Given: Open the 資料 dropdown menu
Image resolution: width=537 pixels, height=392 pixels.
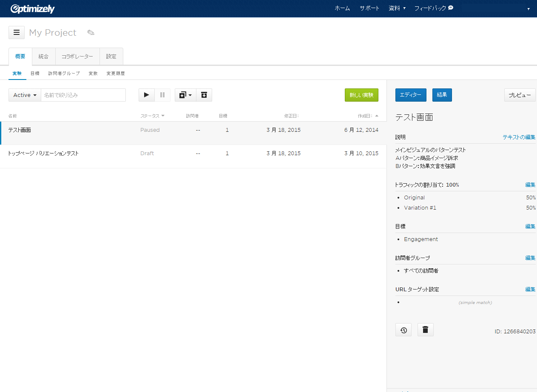Looking at the screenshot, I should (x=397, y=8).
